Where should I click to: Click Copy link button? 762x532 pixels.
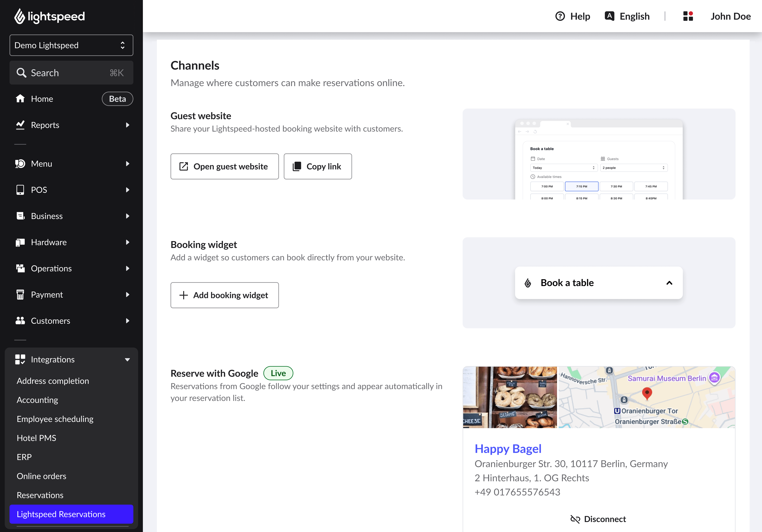pos(318,166)
